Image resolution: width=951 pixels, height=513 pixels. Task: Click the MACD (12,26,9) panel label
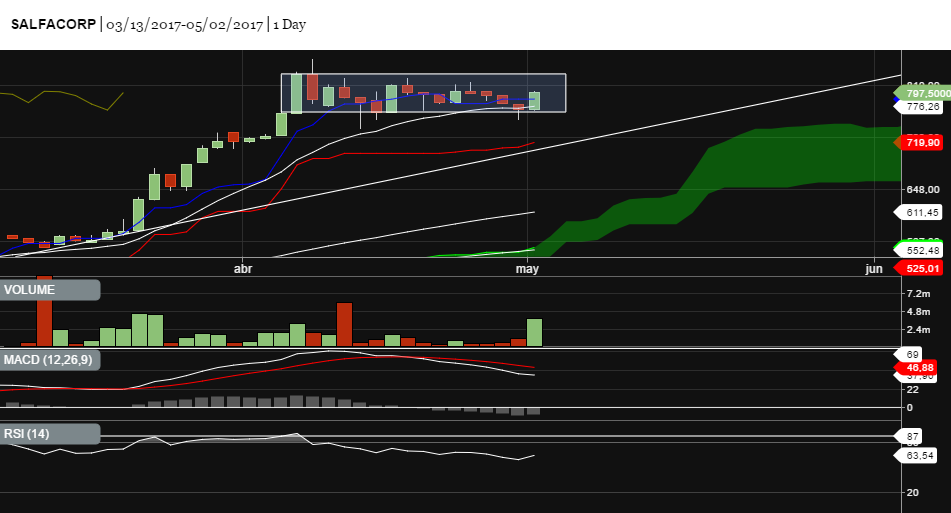click(x=50, y=360)
